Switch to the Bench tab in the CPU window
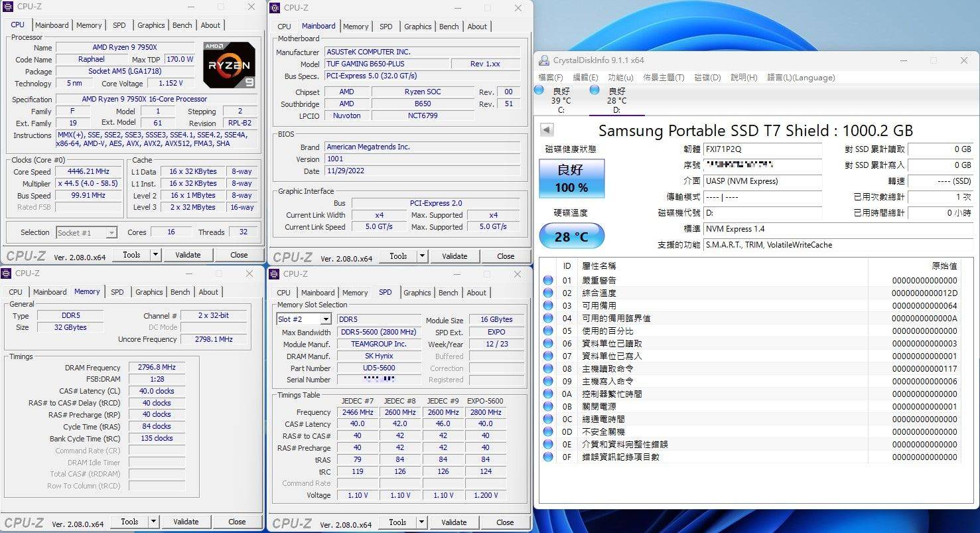 pyautogui.click(x=182, y=25)
